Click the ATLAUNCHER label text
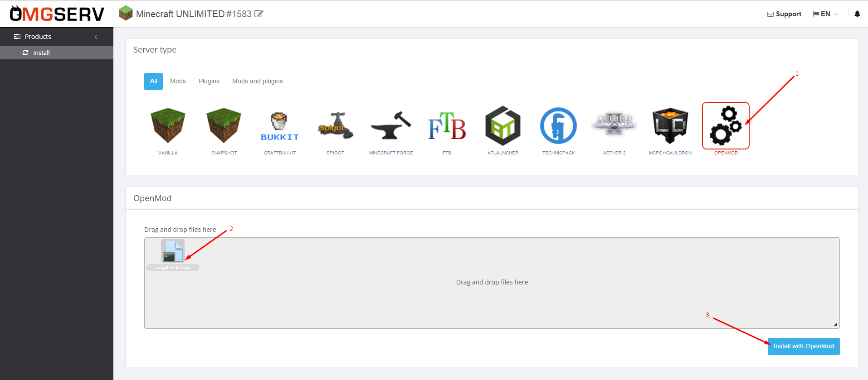This screenshot has width=868, height=380. (x=503, y=153)
